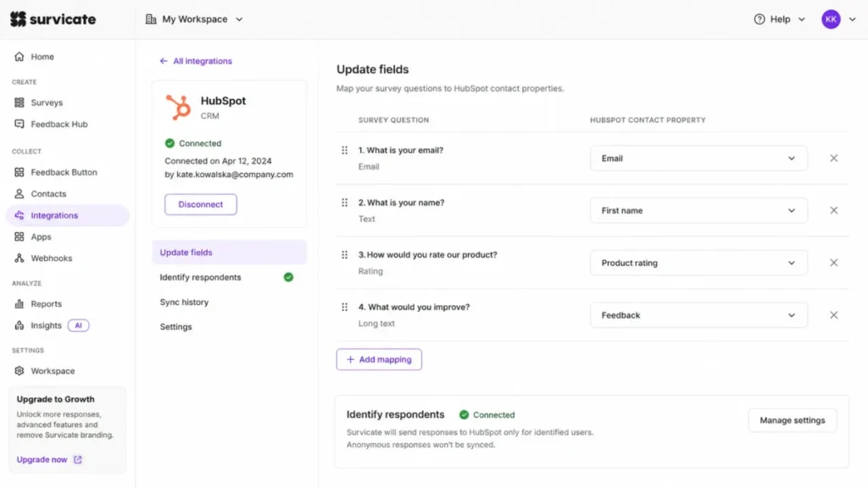Expand the Help menu chevron

[x=802, y=19]
